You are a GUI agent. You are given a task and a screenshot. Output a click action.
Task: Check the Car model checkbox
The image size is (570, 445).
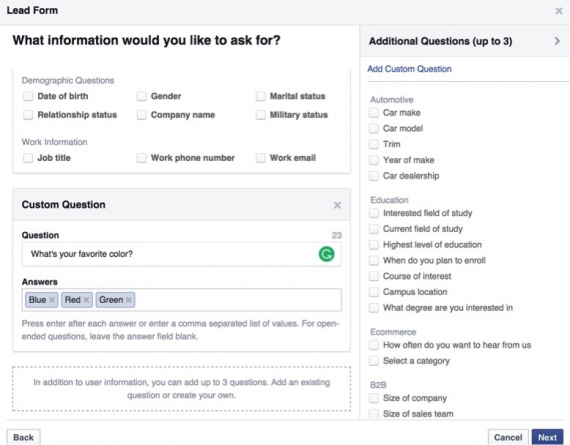point(374,128)
